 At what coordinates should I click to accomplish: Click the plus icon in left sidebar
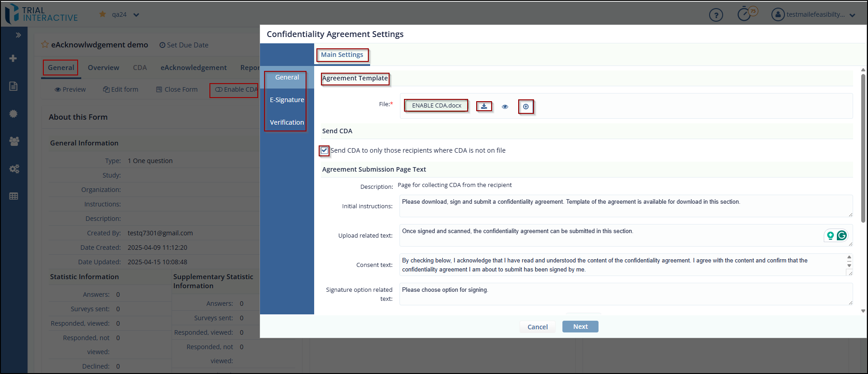[13, 58]
